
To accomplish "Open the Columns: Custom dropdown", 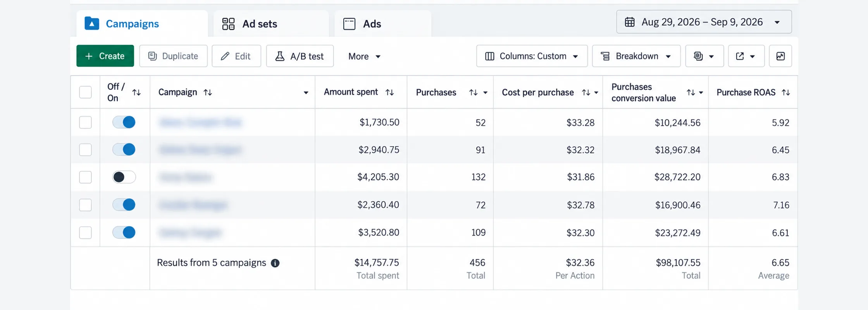I will point(532,56).
